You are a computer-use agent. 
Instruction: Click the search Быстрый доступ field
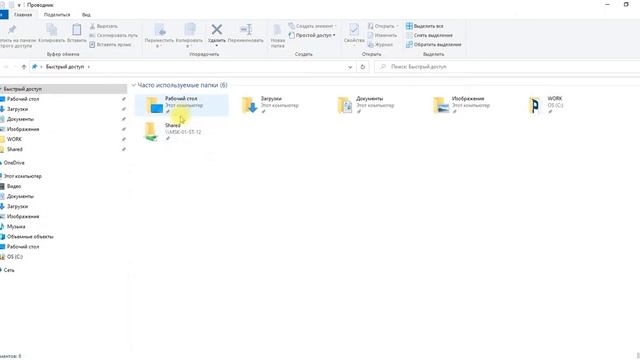[x=507, y=67]
